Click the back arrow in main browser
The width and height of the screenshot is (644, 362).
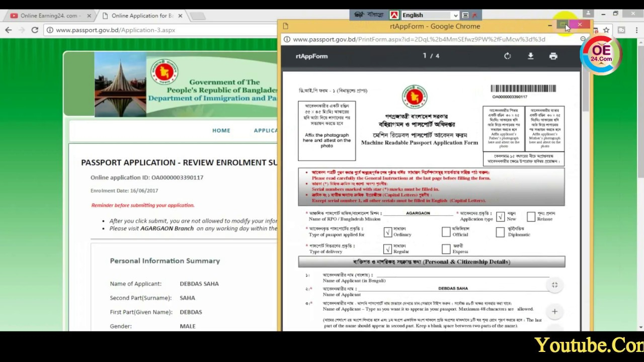pyautogui.click(x=9, y=30)
